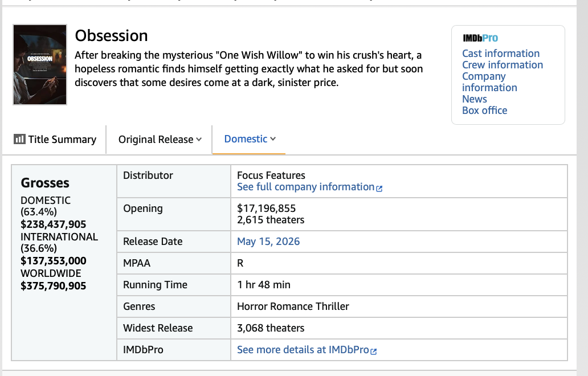Expand the Original Release dropdown

pyautogui.click(x=160, y=140)
